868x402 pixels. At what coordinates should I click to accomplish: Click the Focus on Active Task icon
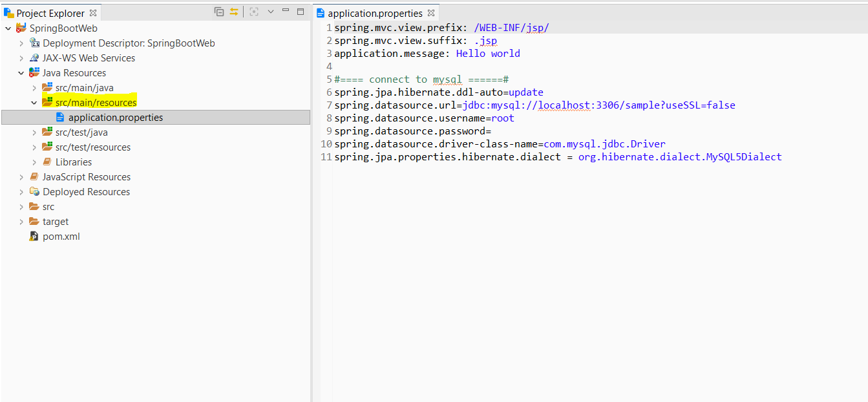pyautogui.click(x=253, y=11)
